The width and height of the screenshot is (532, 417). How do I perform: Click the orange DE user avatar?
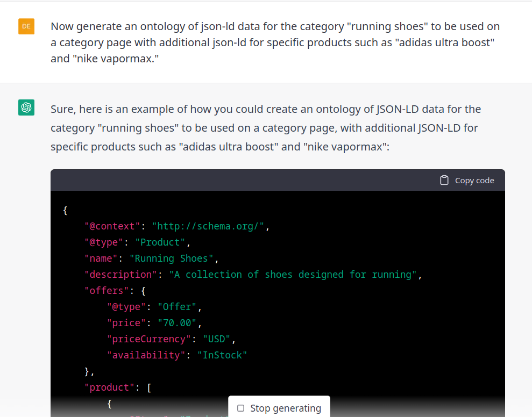tap(26, 26)
